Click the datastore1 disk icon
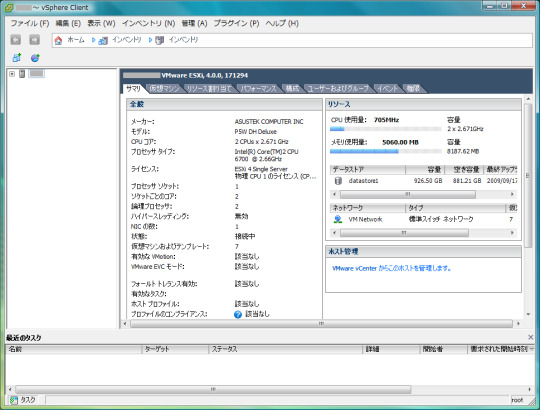 [x=338, y=181]
